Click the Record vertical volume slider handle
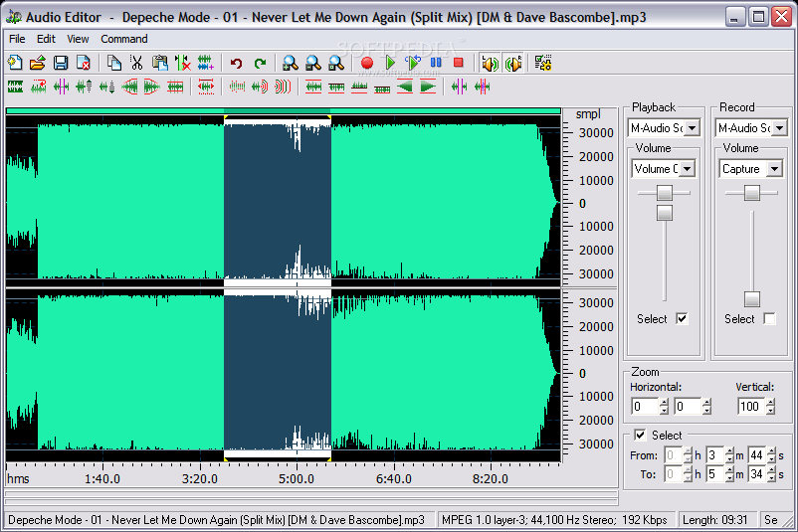Viewport: 798px width, 532px height. pos(751,299)
